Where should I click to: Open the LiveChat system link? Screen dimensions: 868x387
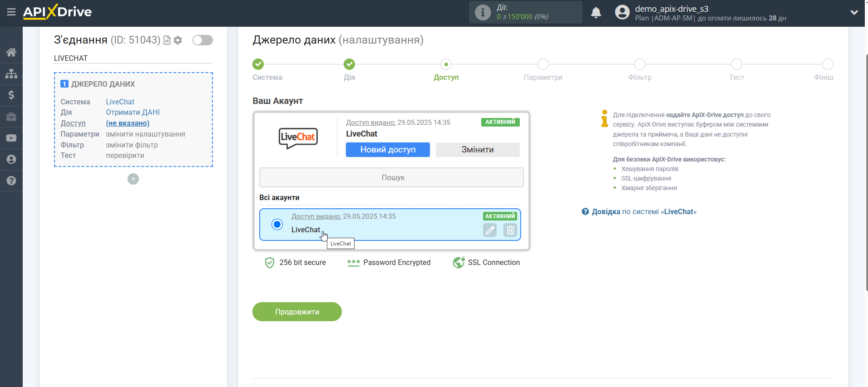click(x=120, y=102)
